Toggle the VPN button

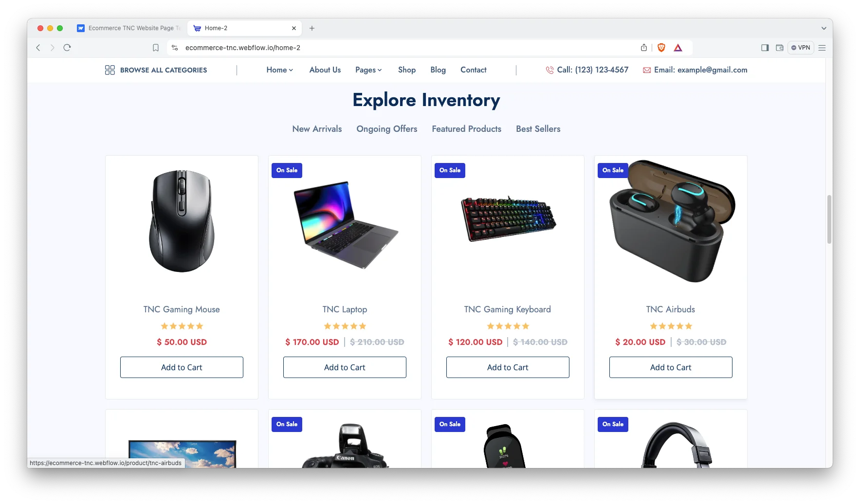[801, 48]
